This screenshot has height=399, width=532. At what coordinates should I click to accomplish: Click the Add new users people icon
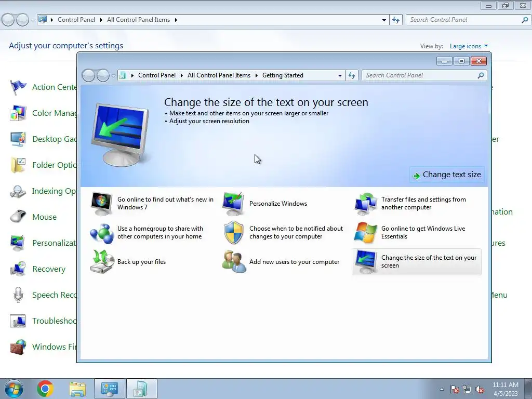tap(234, 262)
